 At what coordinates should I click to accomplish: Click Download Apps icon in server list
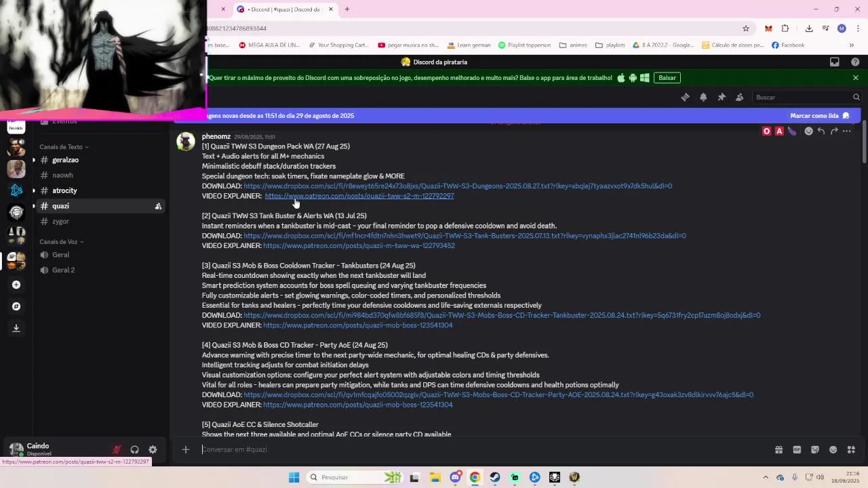click(16, 328)
